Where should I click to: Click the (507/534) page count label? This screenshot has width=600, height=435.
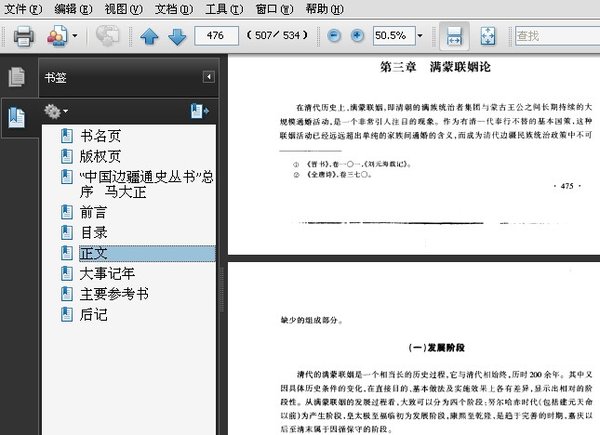pyautogui.click(x=277, y=36)
